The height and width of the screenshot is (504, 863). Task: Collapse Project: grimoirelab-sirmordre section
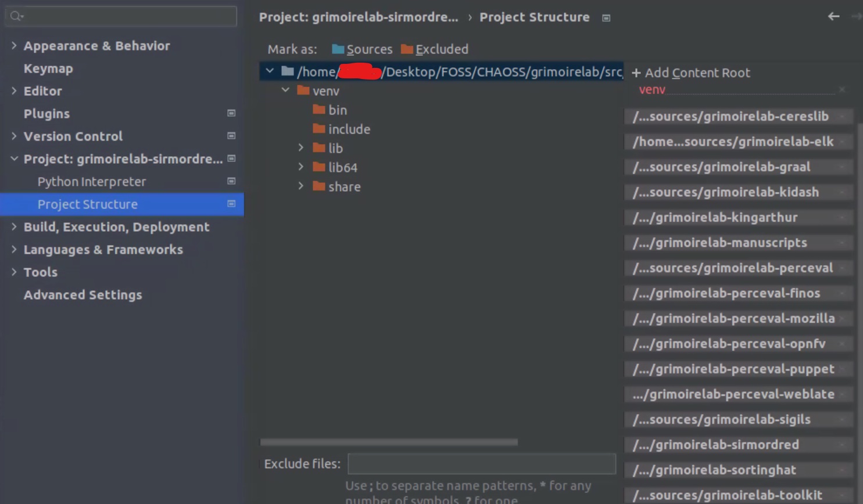point(14,159)
